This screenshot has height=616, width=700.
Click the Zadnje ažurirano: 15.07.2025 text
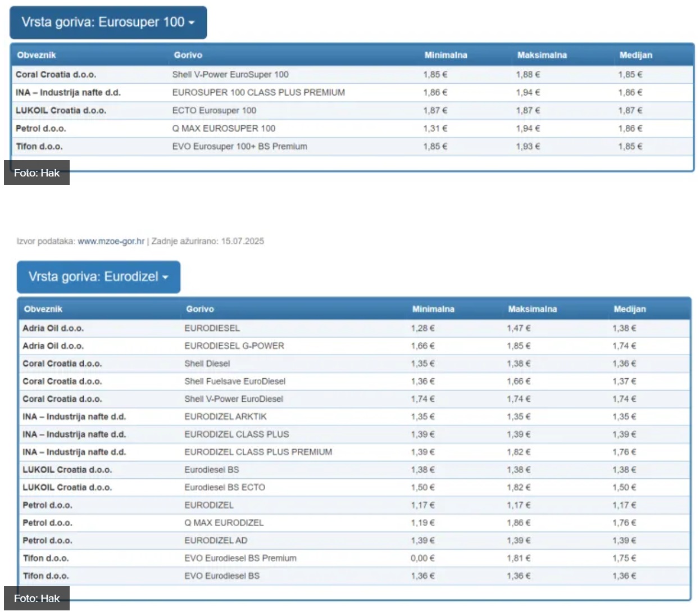(208, 241)
